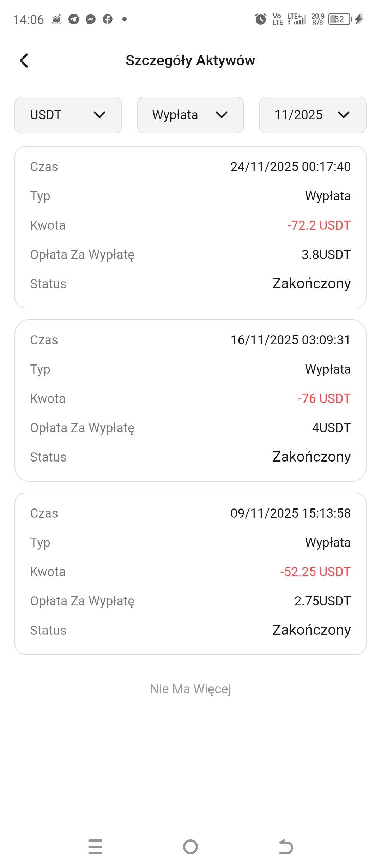Tap the back arrow icon

pos(24,60)
